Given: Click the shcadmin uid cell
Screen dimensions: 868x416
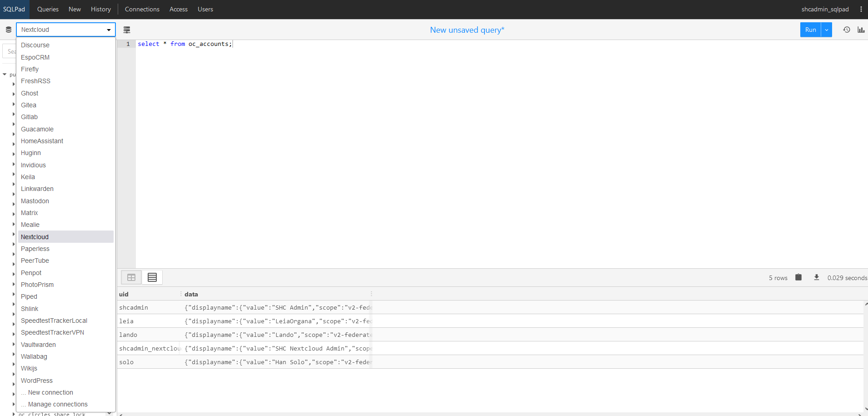Looking at the screenshot, I should 149,307.
